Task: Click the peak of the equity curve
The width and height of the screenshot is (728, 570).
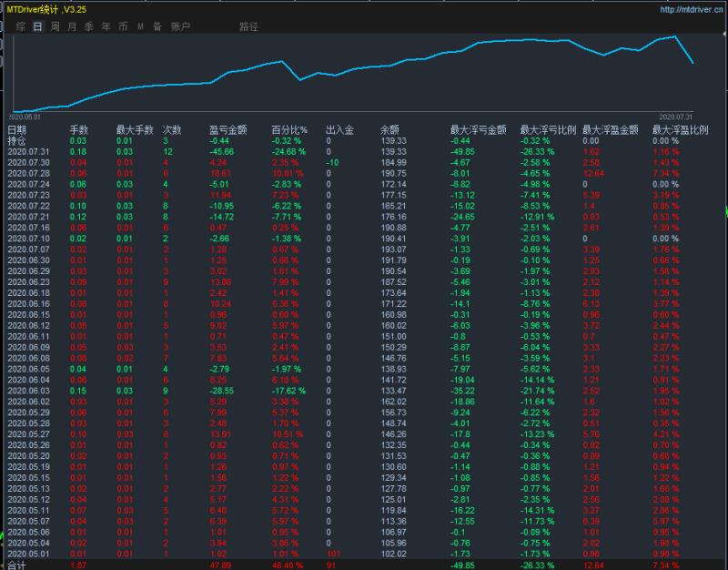Action: click(x=674, y=36)
